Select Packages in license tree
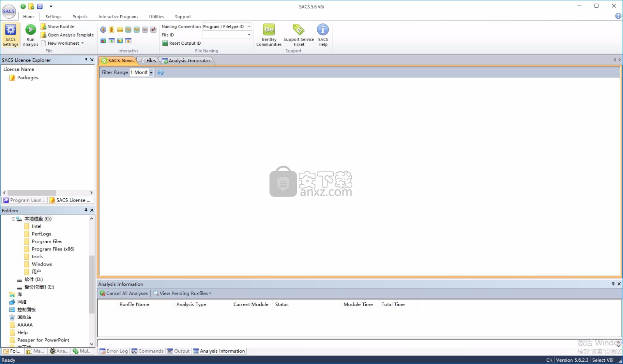This screenshot has height=364, width=623. coord(28,78)
